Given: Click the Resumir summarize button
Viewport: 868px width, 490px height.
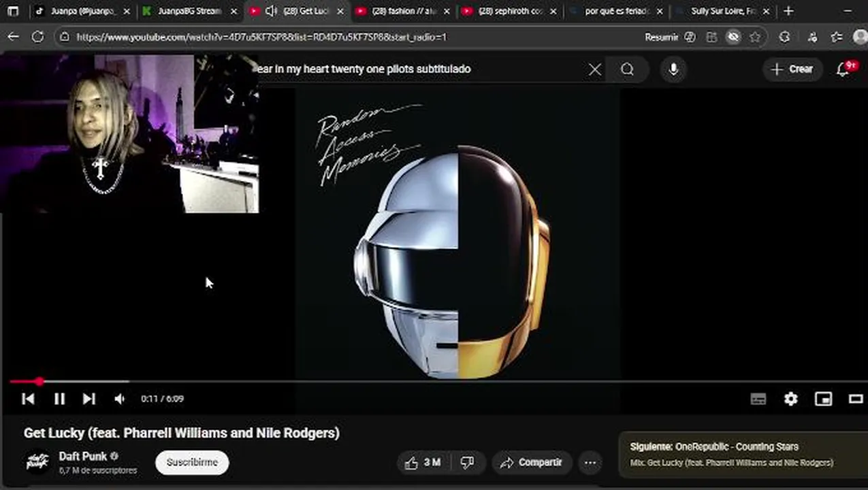Looking at the screenshot, I should click(x=661, y=37).
